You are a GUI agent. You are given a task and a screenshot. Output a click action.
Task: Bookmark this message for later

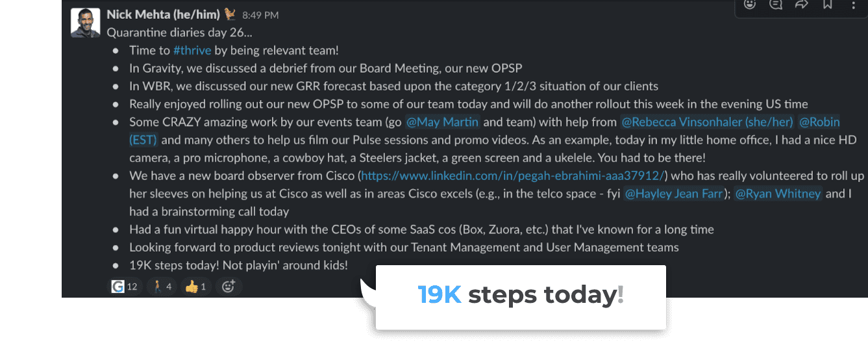click(828, 5)
